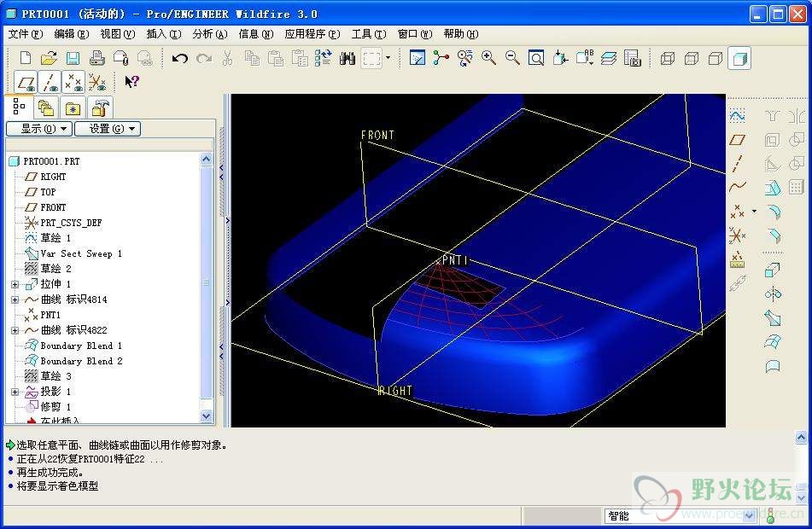Screen dimensions: 812x529
Task: Open the Variable Section Sweep tool
Action: tap(773, 317)
